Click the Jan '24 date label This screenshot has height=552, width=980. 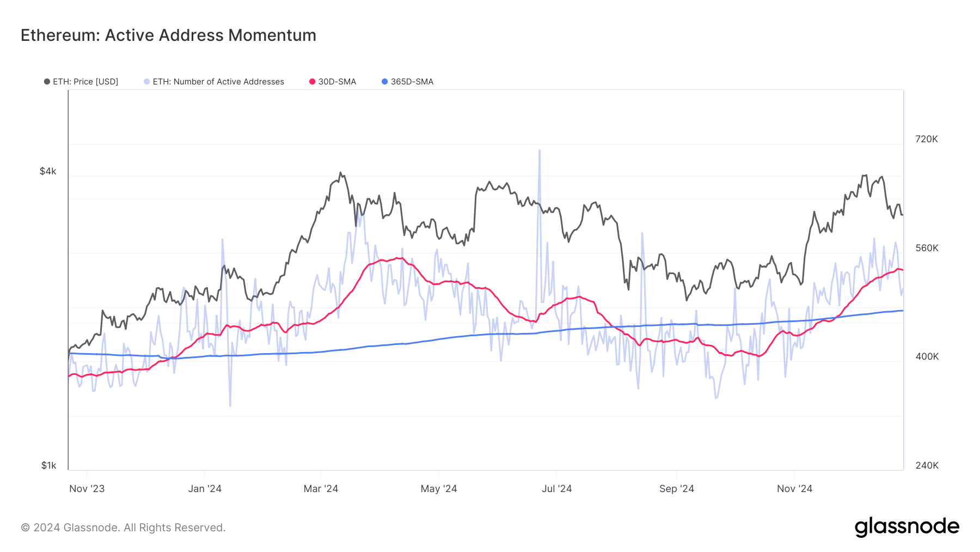click(x=206, y=489)
